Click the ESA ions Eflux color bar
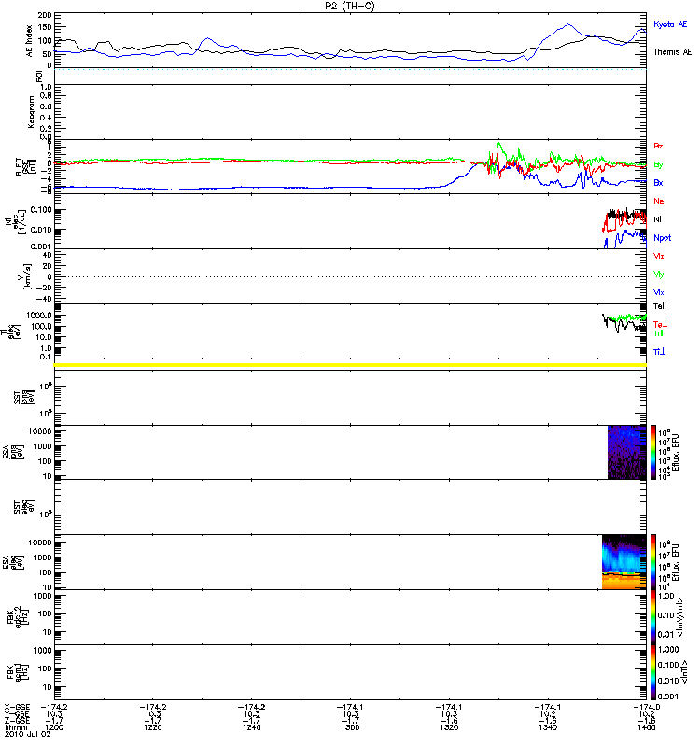 (x=653, y=452)
